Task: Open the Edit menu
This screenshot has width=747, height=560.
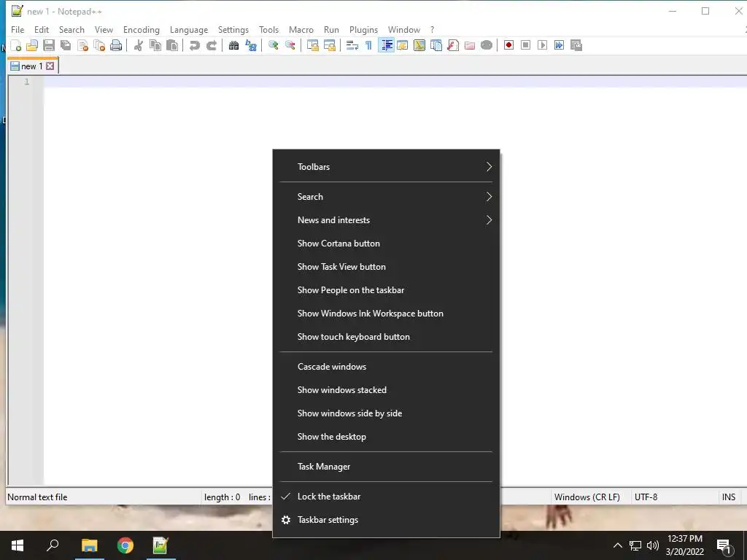Action: (x=42, y=29)
